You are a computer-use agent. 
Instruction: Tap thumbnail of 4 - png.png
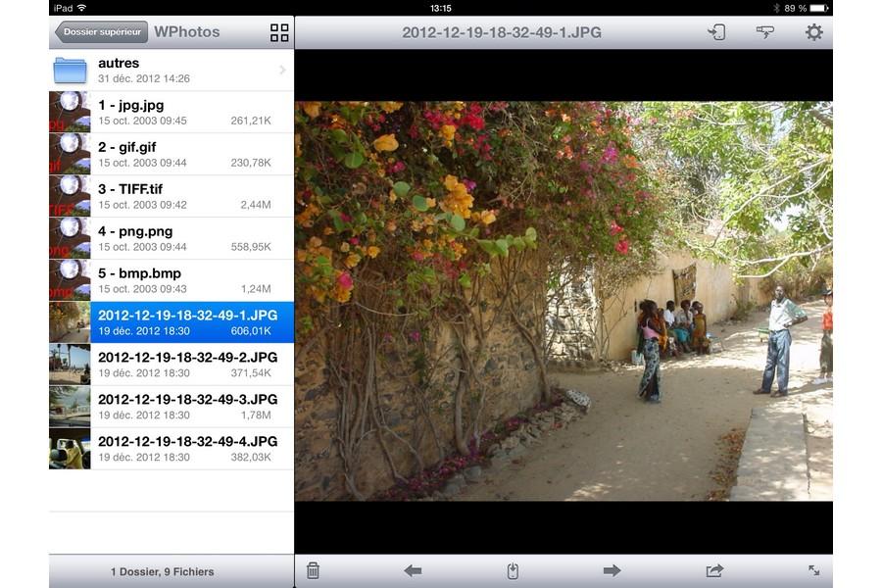pyautogui.click(x=70, y=238)
